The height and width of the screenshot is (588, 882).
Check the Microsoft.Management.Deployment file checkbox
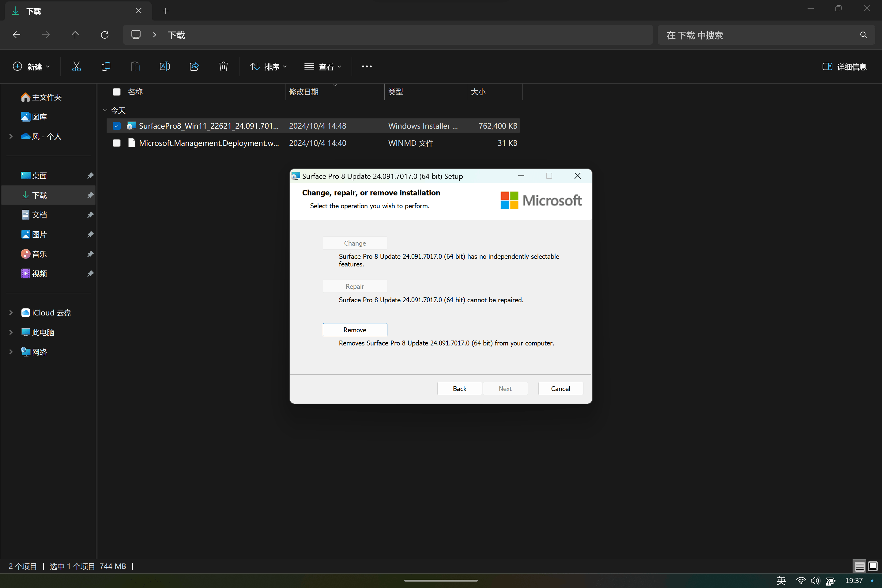click(x=117, y=143)
